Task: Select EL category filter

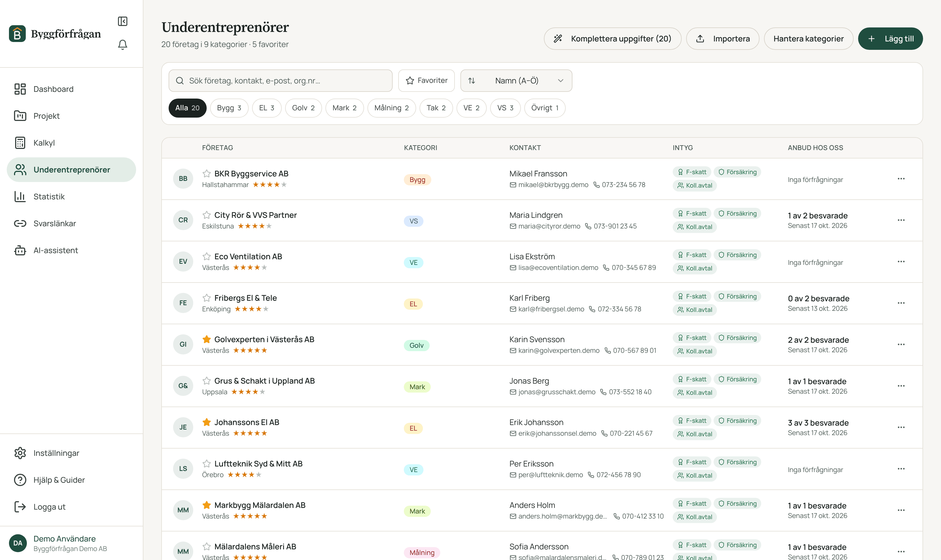Action: (267, 108)
